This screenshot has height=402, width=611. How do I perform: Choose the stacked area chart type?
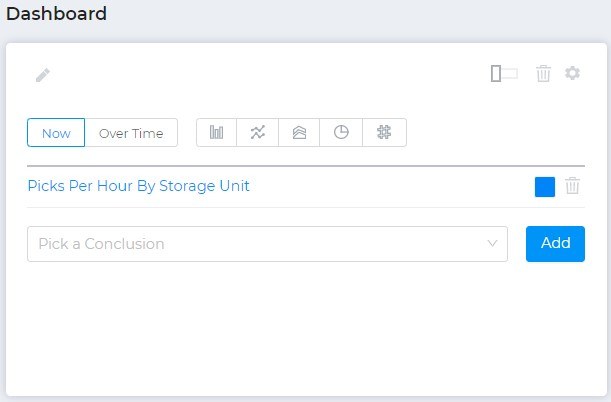pyautogui.click(x=299, y=132)
